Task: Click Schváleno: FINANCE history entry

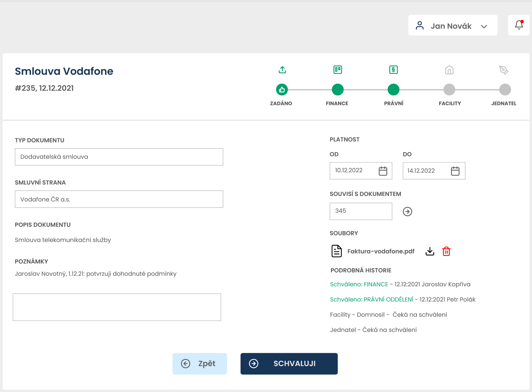Action: [400, 284]
